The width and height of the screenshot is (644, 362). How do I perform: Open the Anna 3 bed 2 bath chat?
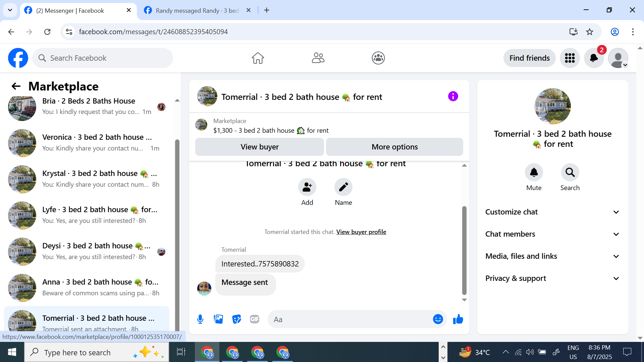click(x=87, y=288)
